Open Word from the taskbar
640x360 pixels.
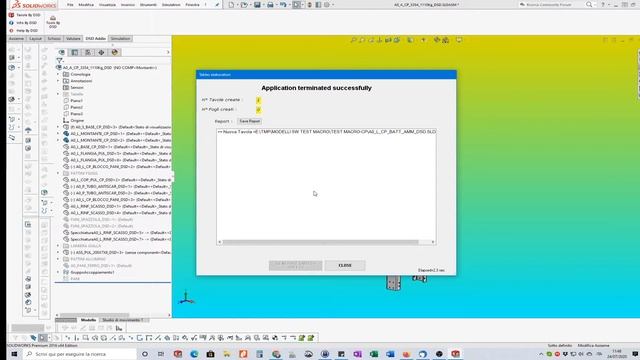coord(390,354)
